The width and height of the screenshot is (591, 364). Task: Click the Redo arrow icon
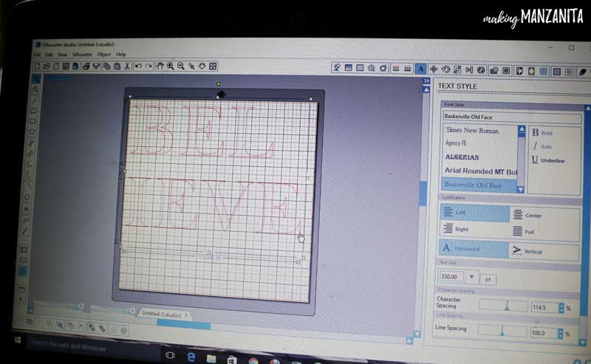(x=148, y=66)
